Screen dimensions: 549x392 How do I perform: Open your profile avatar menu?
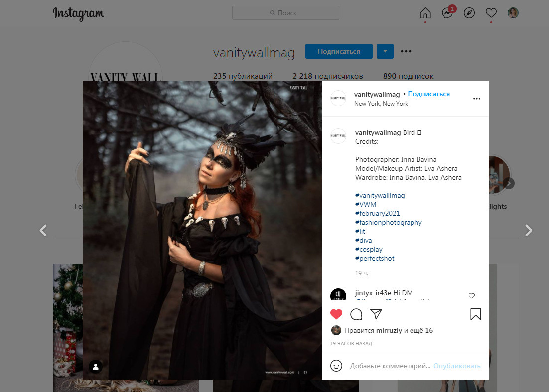(x=513, y=13)
